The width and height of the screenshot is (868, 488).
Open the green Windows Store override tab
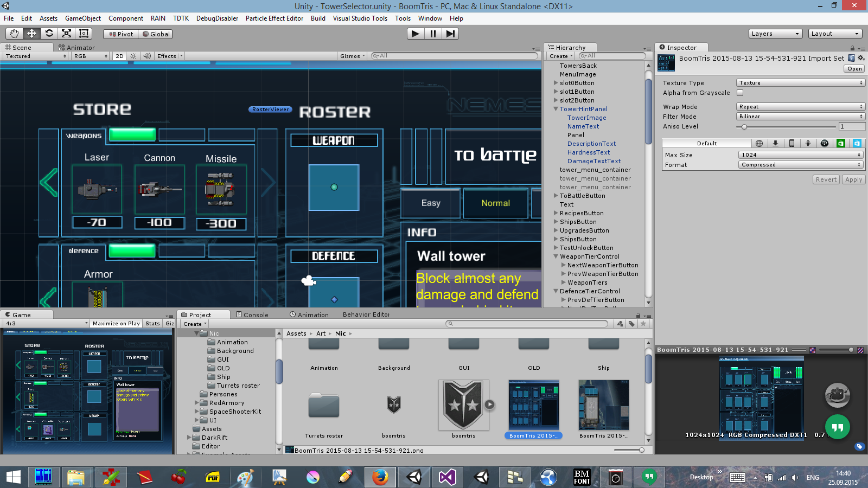pos(841,143)
